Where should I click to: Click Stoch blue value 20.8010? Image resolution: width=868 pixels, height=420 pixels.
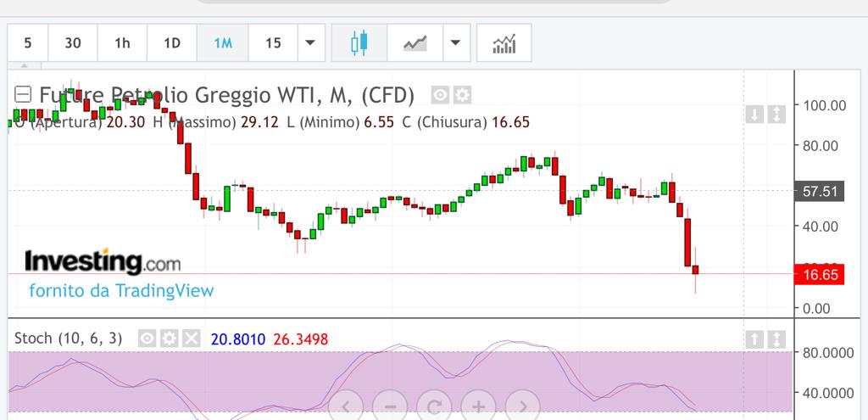click(238, 339)
